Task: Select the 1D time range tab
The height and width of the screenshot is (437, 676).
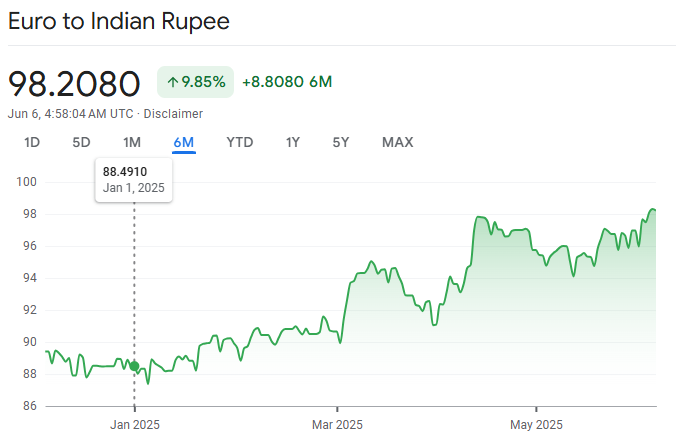Action: click(x=32, y=142)
